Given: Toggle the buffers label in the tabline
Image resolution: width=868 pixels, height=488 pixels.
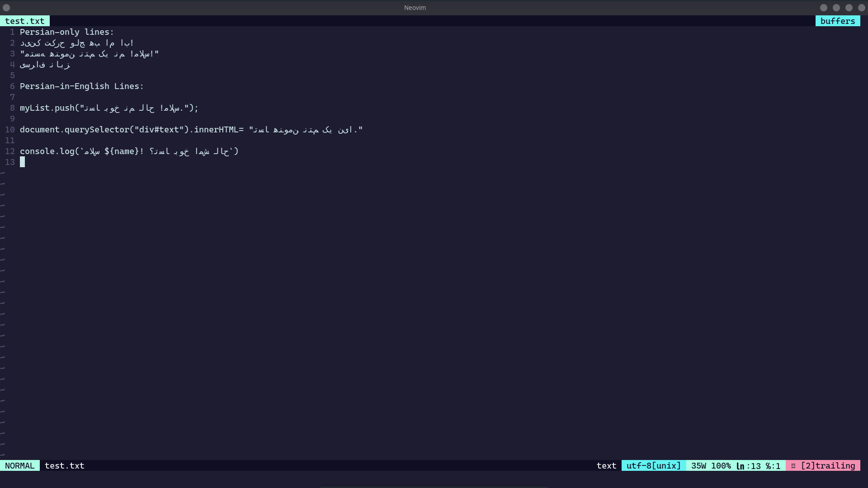Looking at the screenshot, I should click(x=838, y=21).
